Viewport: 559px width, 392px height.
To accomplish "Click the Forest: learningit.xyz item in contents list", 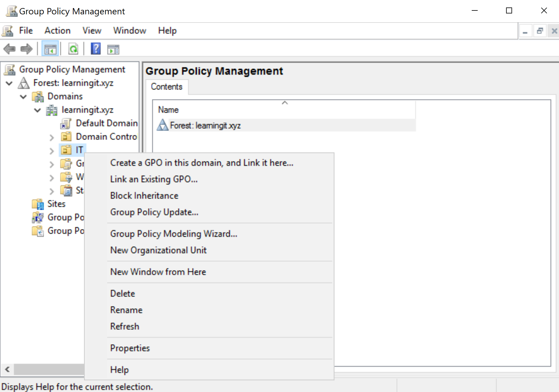I will pos(205,125).
